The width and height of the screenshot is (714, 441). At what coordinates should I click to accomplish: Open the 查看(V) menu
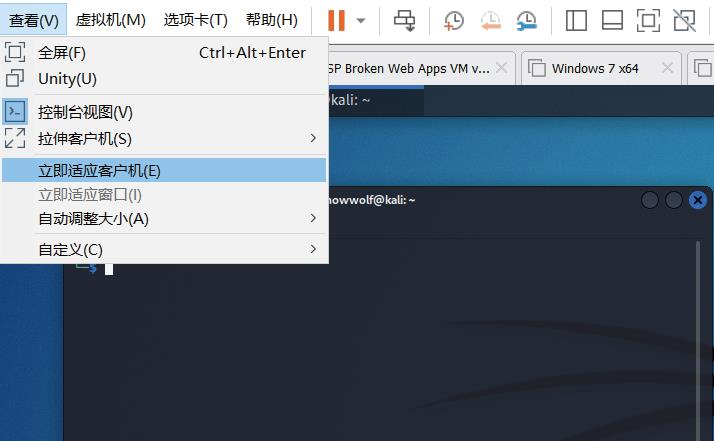34,20
